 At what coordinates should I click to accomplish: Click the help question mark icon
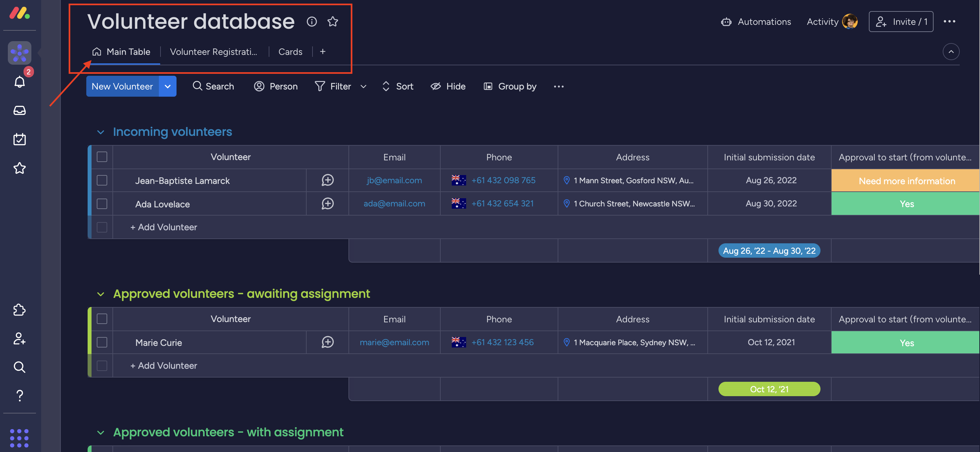click(19, 395)
